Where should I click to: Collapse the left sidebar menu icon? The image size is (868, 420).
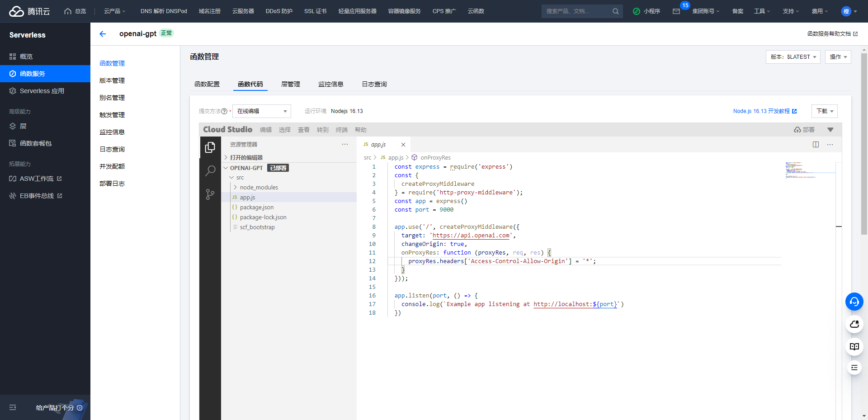[13, 407]
